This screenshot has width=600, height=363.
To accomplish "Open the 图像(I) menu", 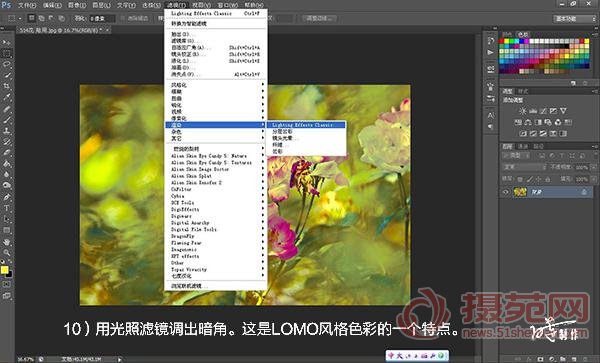I will pyautogui.click(x=77, y=5).
